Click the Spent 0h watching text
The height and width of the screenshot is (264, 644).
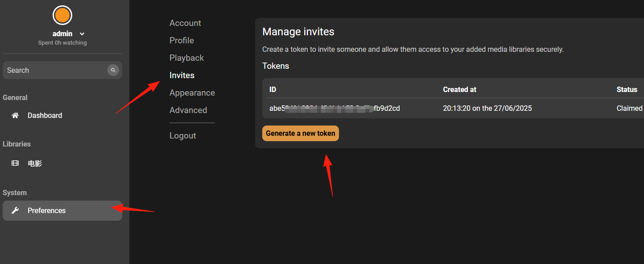point(62,43)
